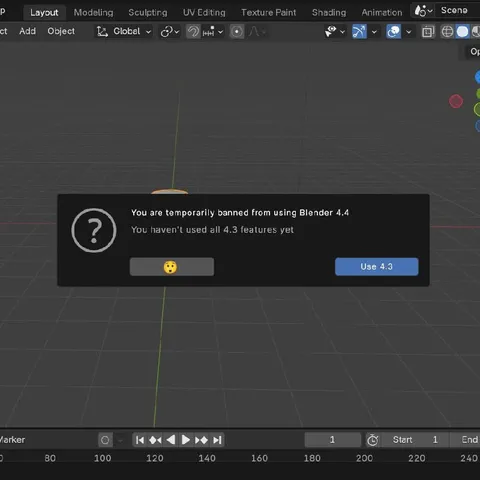480x480 pixels.
Task: Click frame 160 on the timeline ruler
Action: 259,458
